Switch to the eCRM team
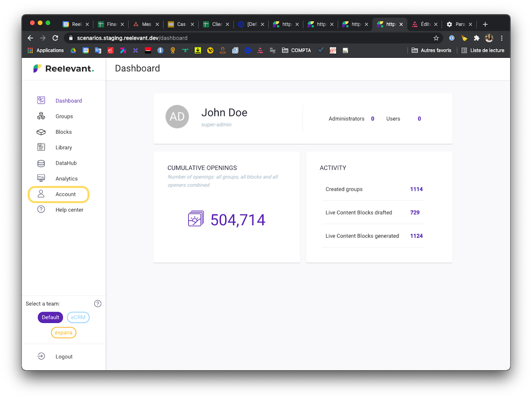The height and width of the screenshot is (399, 532). tap(78, 317)
